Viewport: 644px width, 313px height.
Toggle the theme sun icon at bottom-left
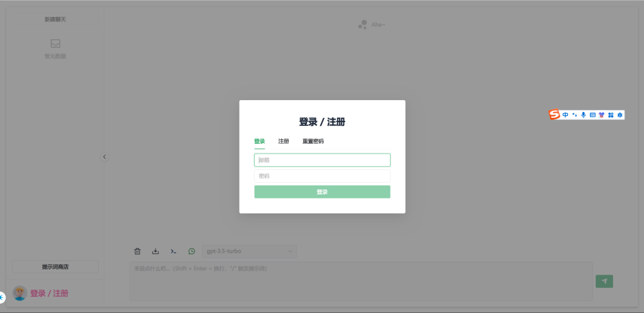2,297
